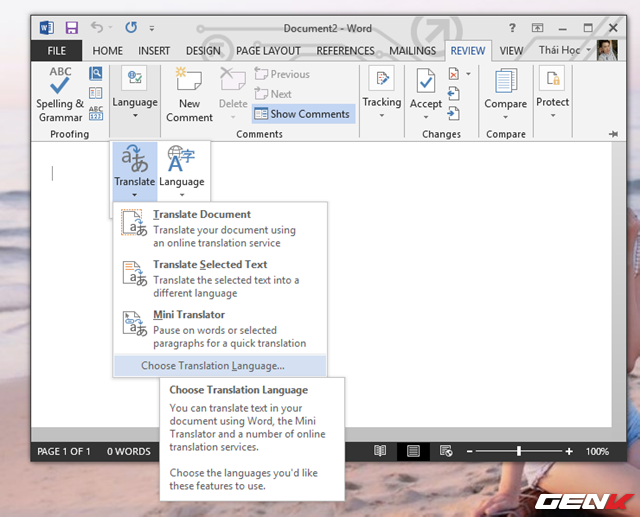Switch to the INSERT tab
Viewport: 640px width, 517px height.
[x=154, y=51]
